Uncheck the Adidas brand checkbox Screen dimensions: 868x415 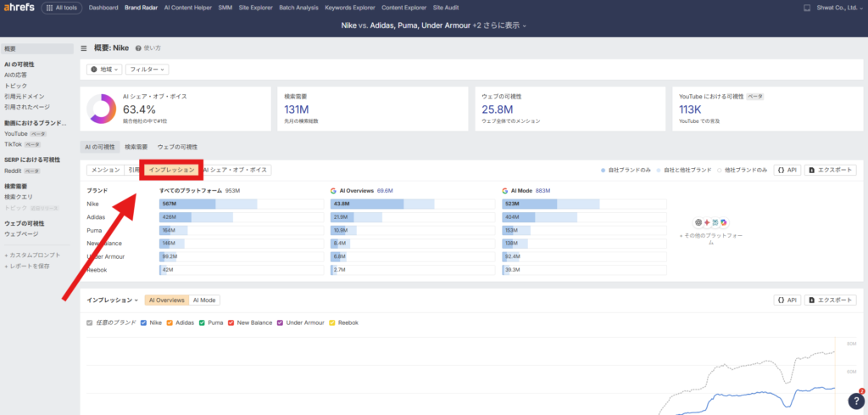[170, 322]
